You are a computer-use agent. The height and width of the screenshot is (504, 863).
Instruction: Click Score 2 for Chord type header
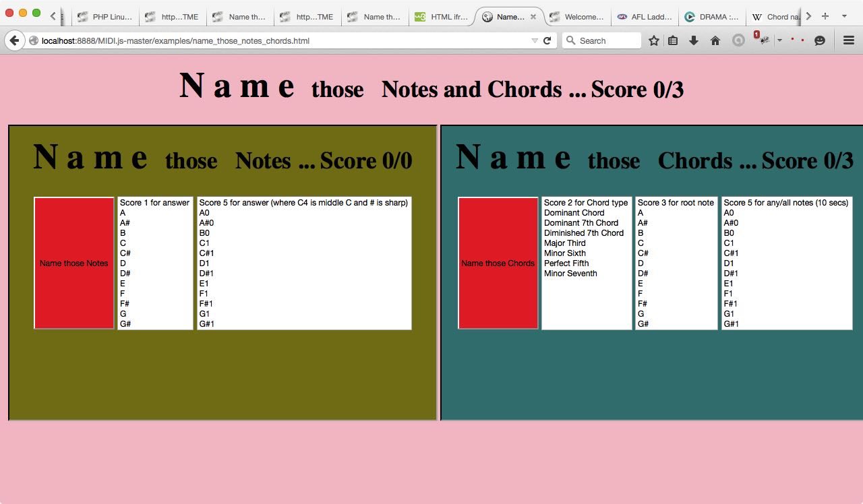coord(586,203)
